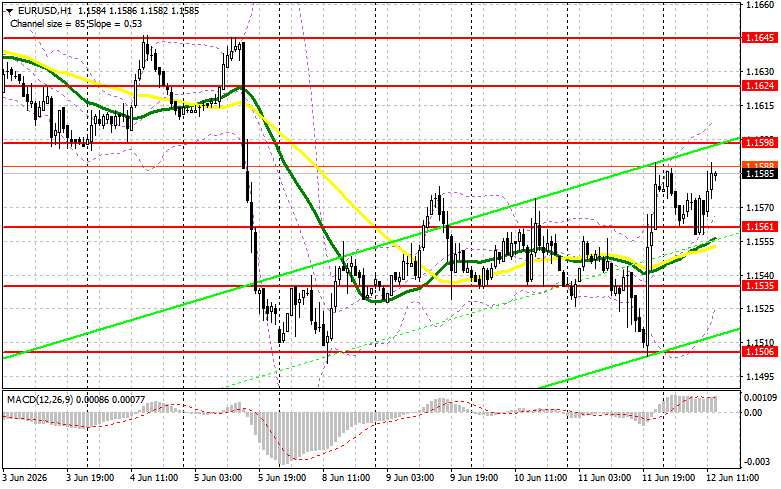Click the 10 Jun 11:00 time label
Viewport: 781px width, 489px height.
point(540,478)
